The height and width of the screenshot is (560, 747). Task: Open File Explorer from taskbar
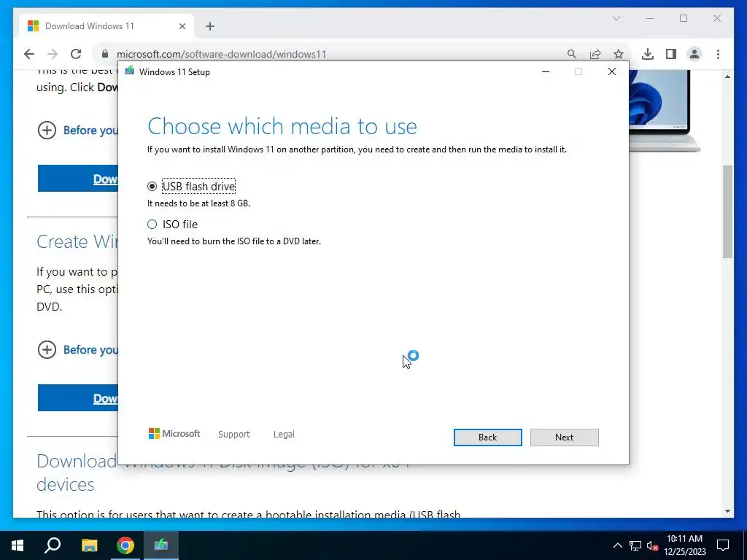coord(89,545)
